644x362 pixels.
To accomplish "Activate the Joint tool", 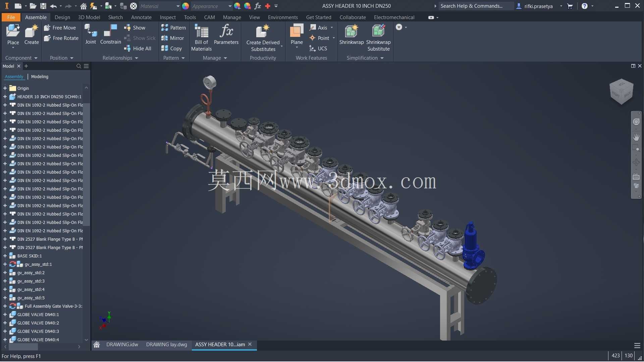I will pos(91,35).
